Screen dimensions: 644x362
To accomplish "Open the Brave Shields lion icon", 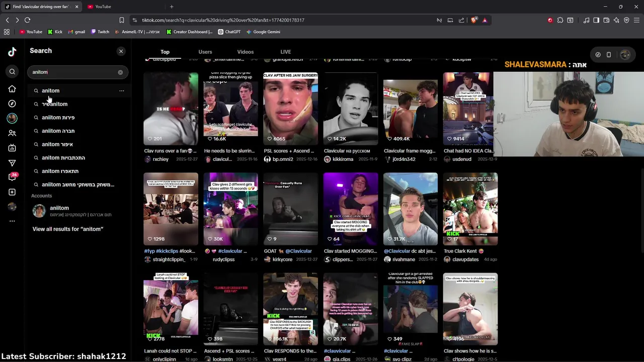I will coord(474,20).
